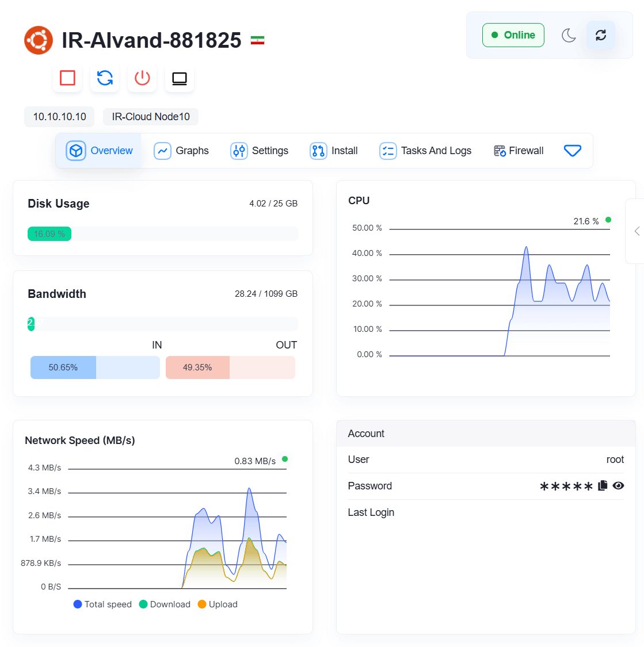Screen dimensions: 644x647
Task: Open the Firewall tab
Action: coord(519,151)
